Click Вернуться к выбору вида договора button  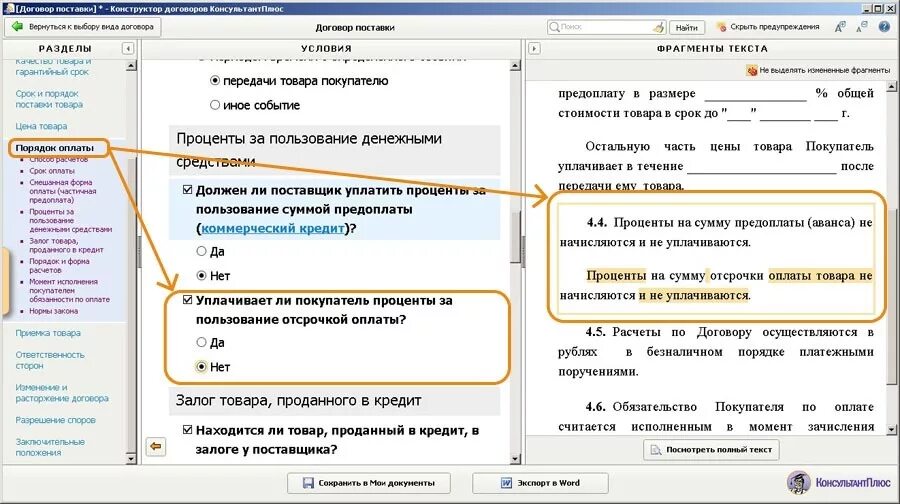tap(83, 26)
